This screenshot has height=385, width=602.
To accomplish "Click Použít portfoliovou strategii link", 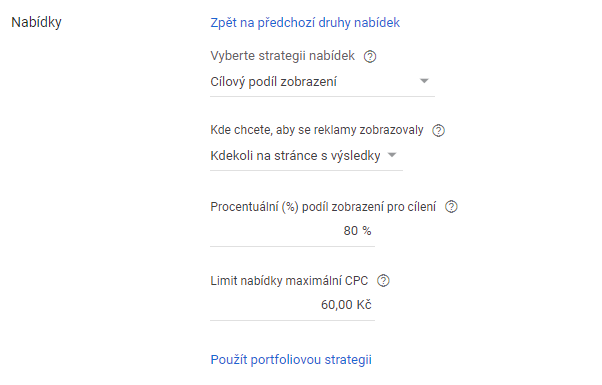I will (x=291, y=360).
